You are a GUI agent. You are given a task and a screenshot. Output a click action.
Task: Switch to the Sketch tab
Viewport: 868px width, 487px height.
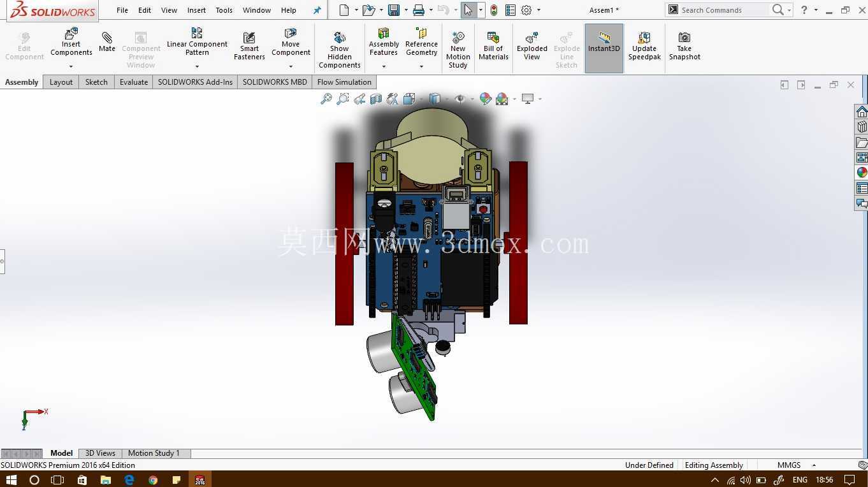coord(96,82)
